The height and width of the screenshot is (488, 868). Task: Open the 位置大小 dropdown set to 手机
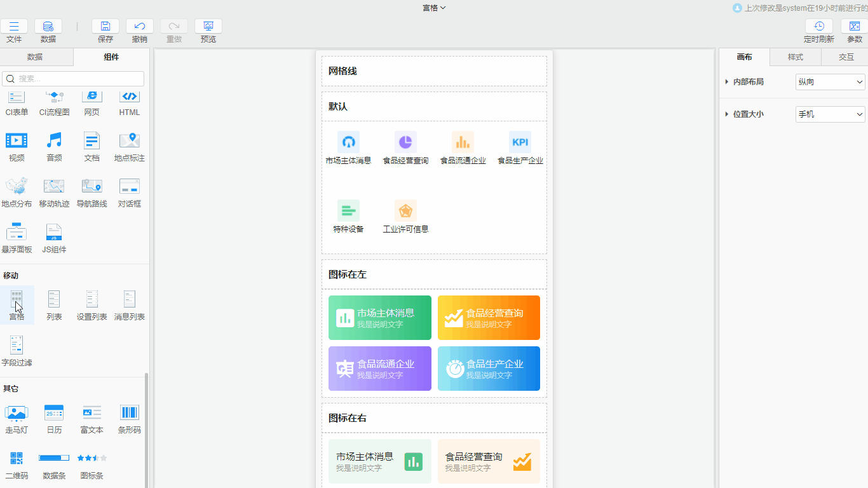(x=830, y=114)
